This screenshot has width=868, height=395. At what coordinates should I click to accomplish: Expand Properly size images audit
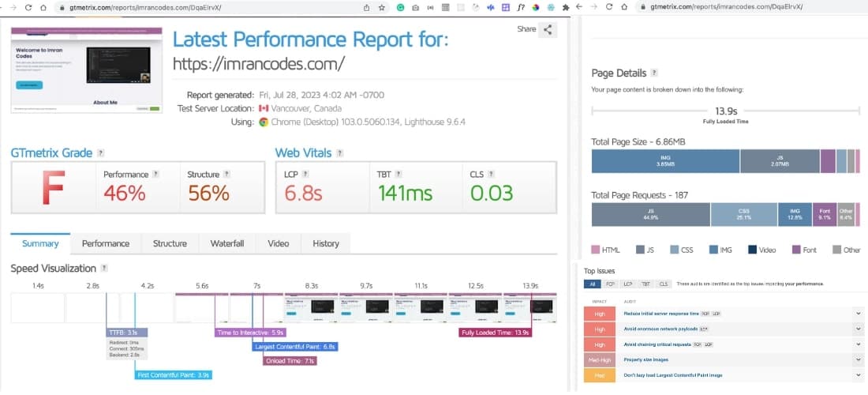point(858,359)
